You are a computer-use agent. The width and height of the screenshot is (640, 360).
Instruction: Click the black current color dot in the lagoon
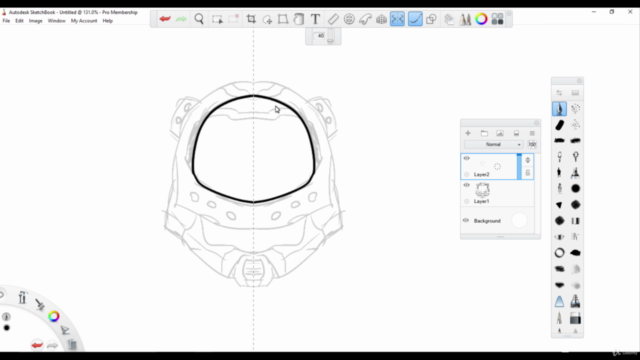point(7,328)
